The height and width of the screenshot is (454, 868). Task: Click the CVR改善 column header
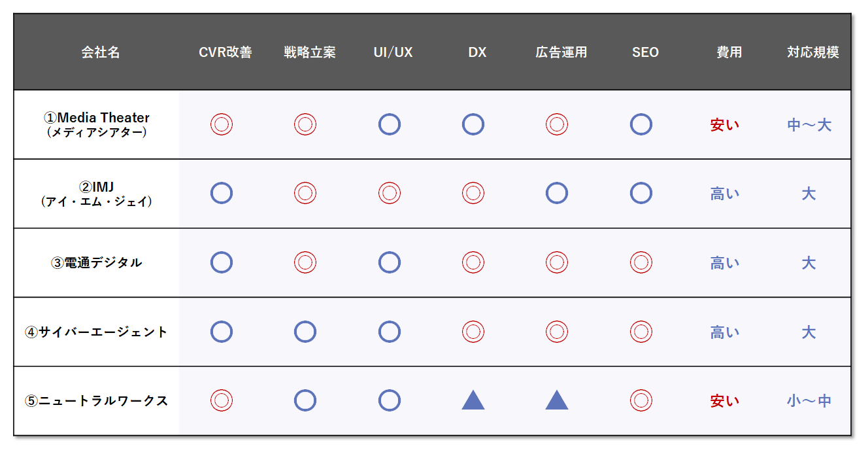(225, 52)
